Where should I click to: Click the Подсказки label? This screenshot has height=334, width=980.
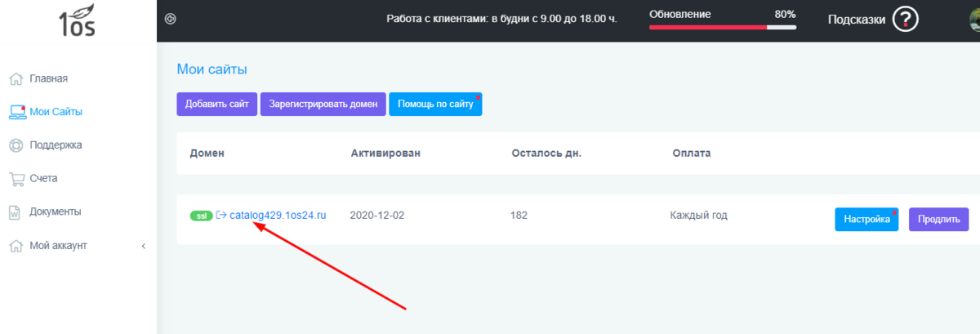point(857,20)
